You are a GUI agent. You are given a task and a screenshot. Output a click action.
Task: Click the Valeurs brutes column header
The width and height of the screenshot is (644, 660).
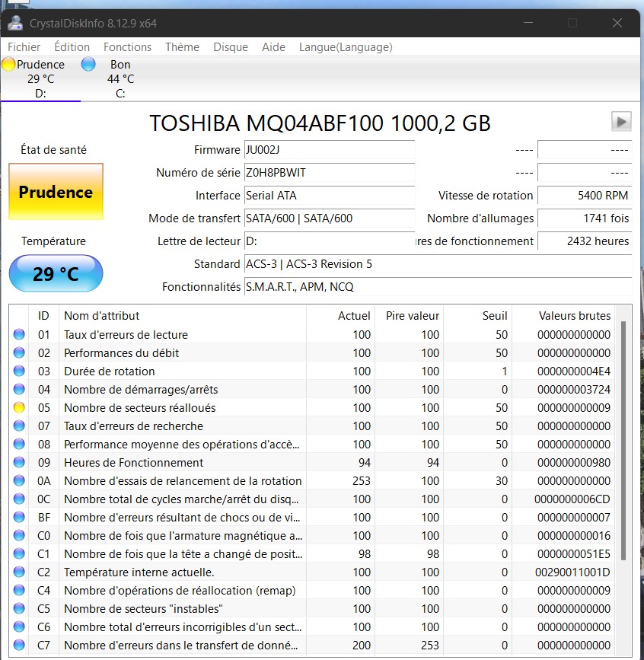(x=563, y=316)
